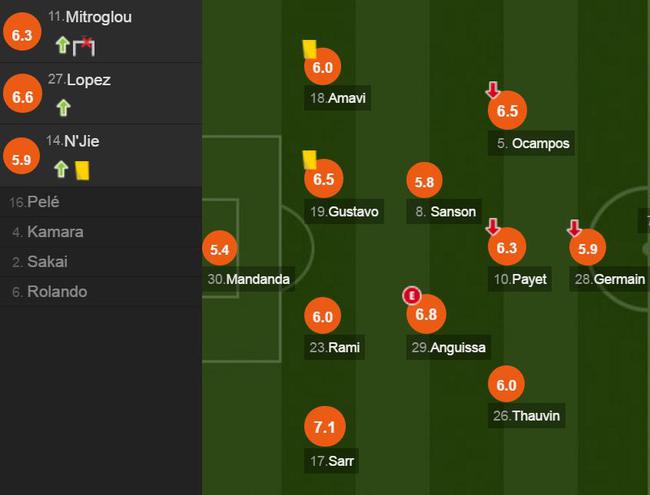The width and height of the screenshot is (650, 495).
Task: Select unused substitute Pelé in the list
Action: pyautogui.click(x=101, y=202)
